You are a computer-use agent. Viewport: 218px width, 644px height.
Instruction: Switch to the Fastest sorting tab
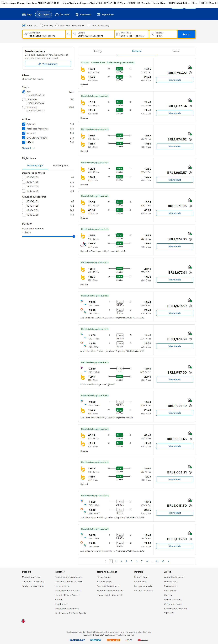176,51
